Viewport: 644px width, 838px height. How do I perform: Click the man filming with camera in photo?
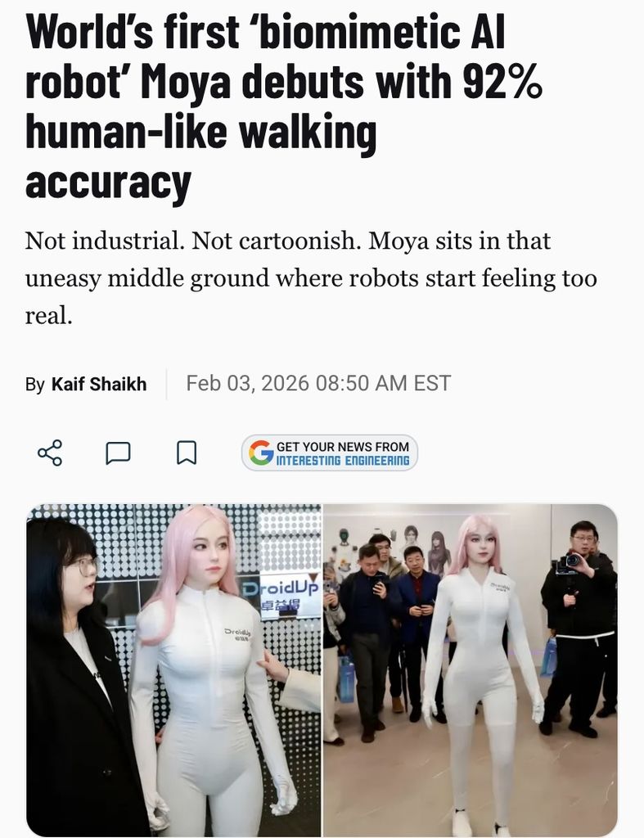(x=580, y=625)
